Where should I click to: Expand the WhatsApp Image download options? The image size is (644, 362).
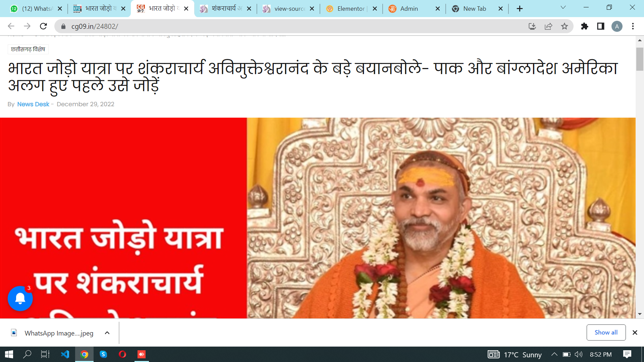[x=107, y=333]
